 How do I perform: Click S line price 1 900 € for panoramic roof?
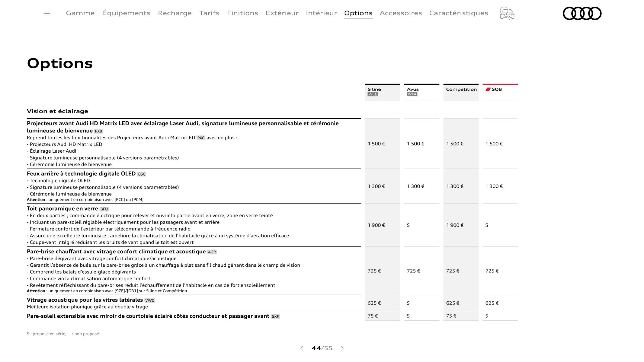(376, 225)
